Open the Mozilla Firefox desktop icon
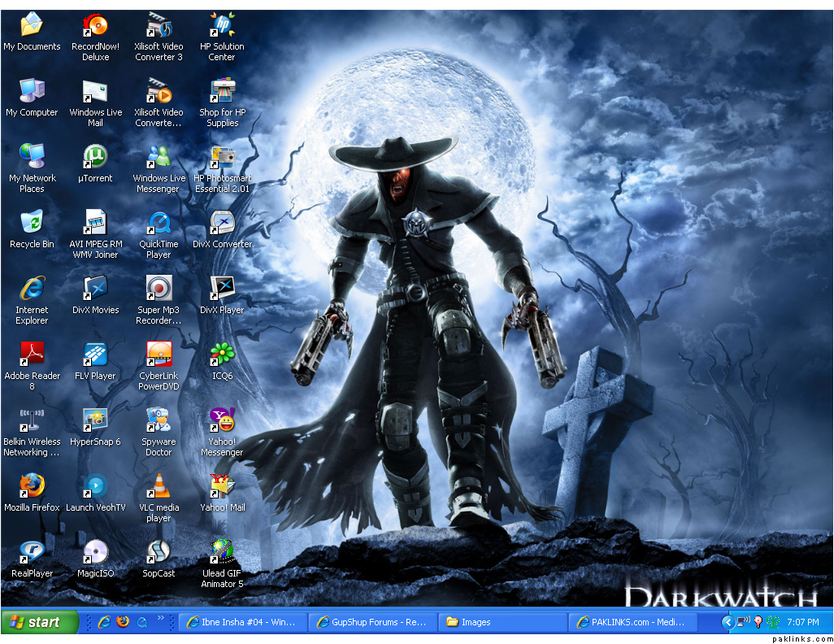This screenshot has width=834, height=644. (32, 486)
